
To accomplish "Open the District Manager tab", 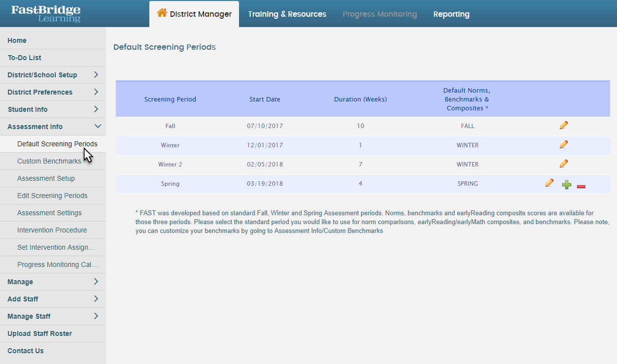I will pyautogui.click(x=194, y=14).
